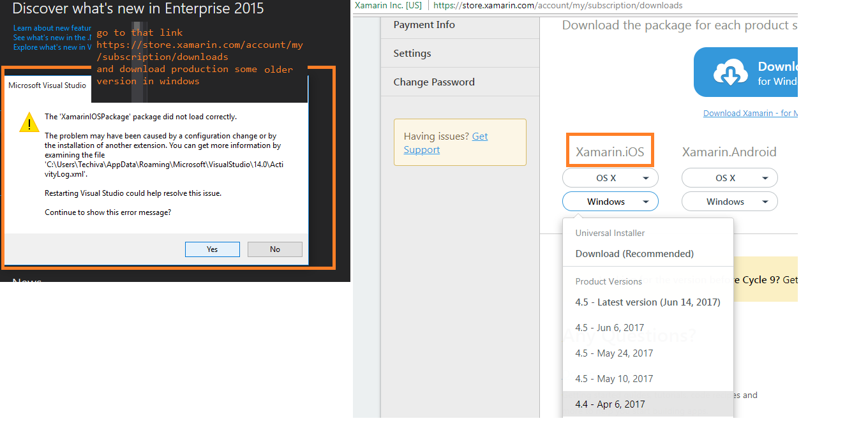The height and width of the screenshot is (421, 868).
Task: Click the 'See what's new in the .N' link
Action: coord(52,38)
